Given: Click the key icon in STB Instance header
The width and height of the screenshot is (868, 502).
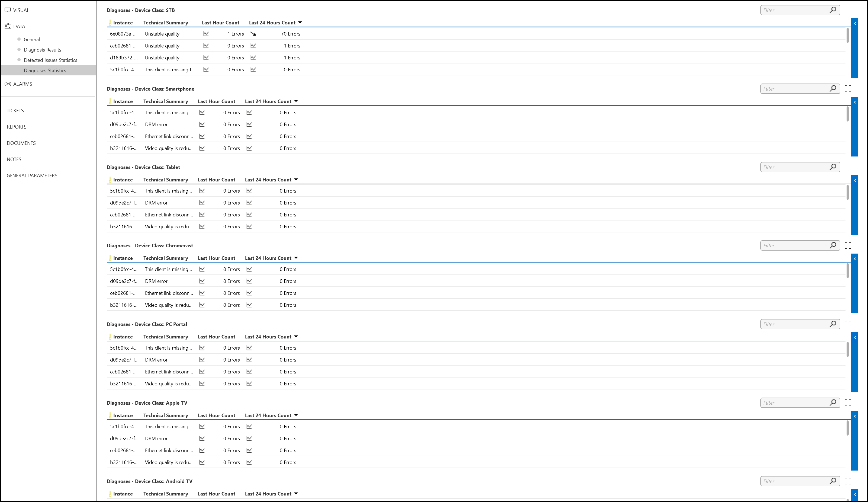Looking at the screenshot, I should tap(110, 23).
